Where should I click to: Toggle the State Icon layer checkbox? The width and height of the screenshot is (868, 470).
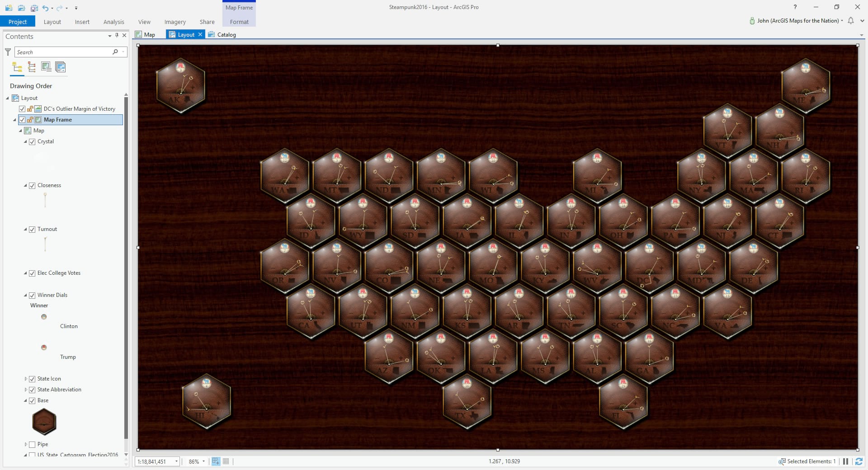click(x=32, y=379)
